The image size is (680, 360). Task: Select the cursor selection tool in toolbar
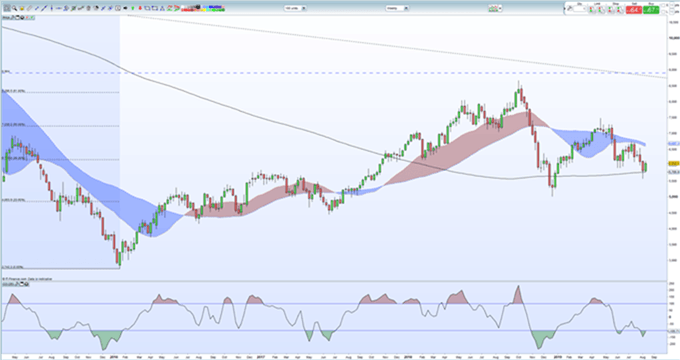coord(6,8)
